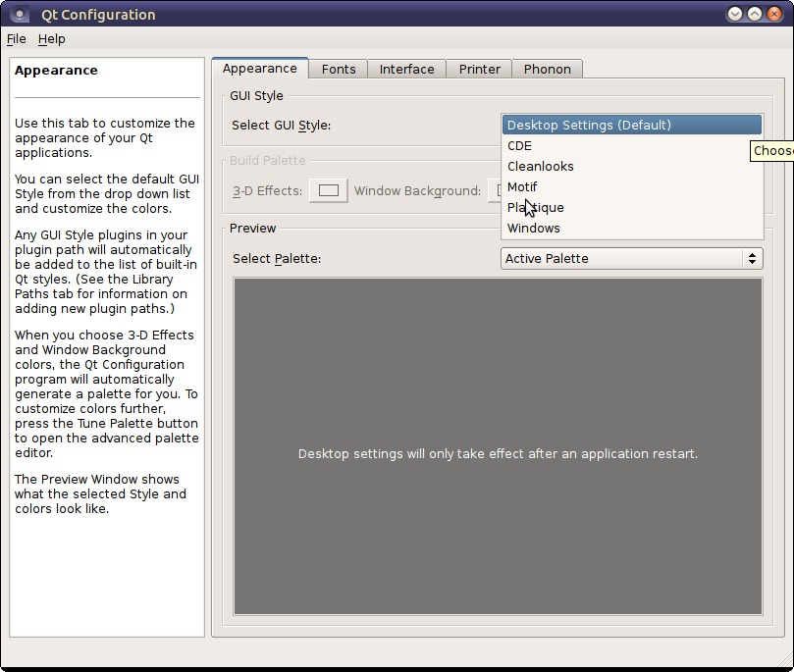Switch to the Interface tab
The width and height of the screenshot is (794, 672).
[x=406, y=70]
